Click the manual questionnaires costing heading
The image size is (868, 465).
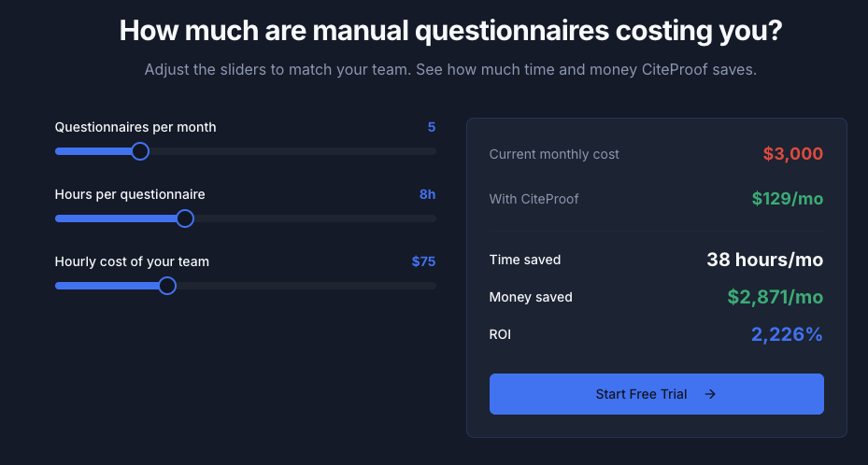[451, 32]
